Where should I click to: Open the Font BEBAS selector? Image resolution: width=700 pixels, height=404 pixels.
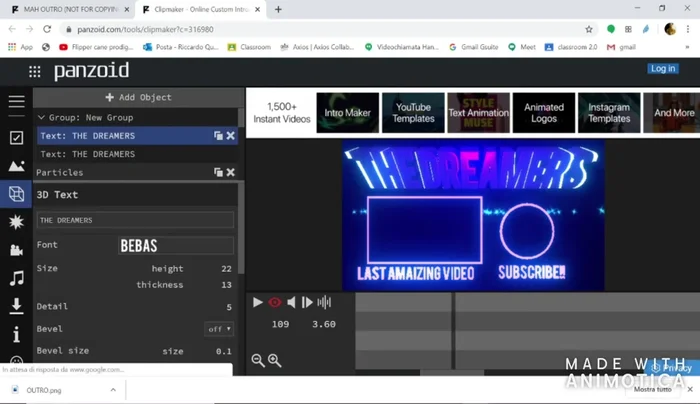(175, 245)
